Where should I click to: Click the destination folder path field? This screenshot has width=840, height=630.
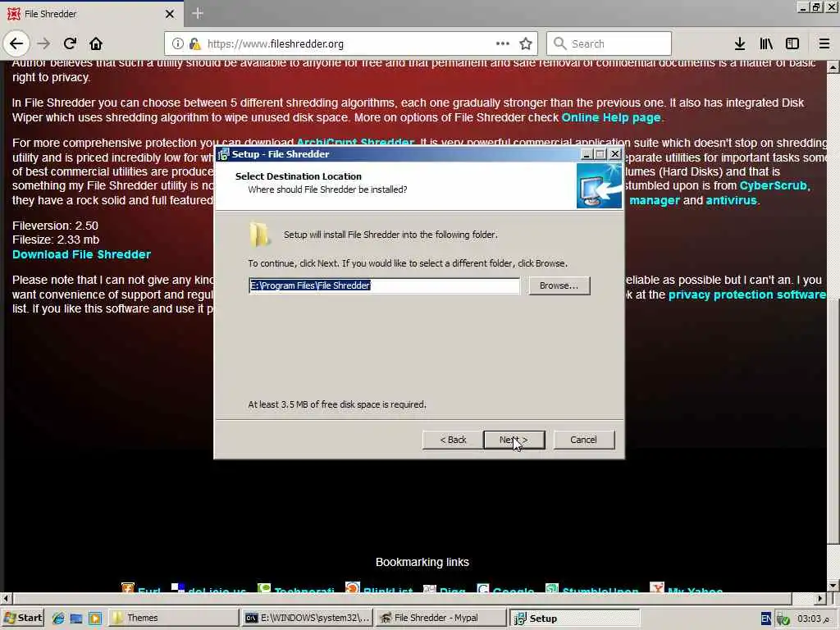pos(384,285)
